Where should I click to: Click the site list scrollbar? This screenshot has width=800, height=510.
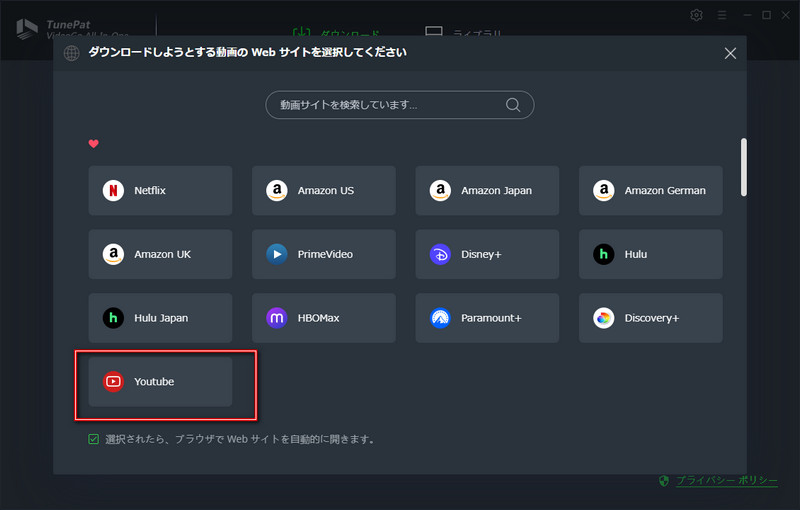tap(744, 167)
